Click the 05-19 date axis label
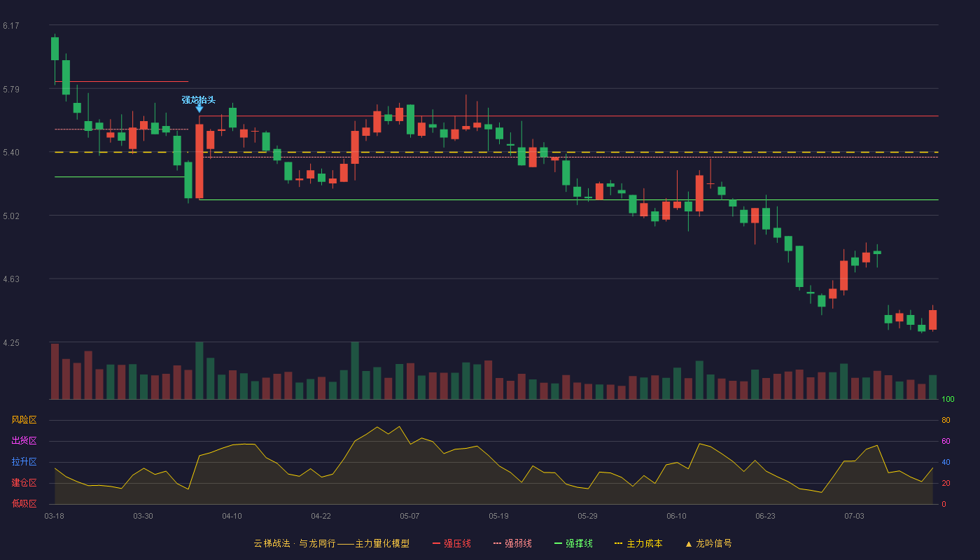This screenshot has height=560, width=980. point(498,516)
